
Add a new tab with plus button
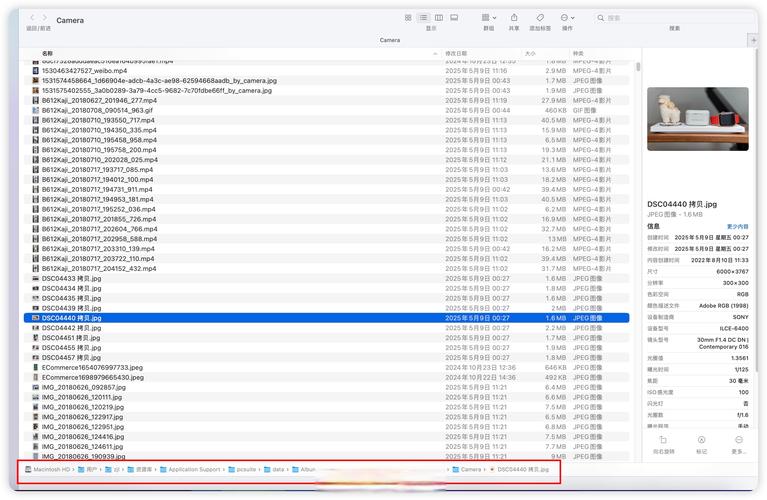753,40
